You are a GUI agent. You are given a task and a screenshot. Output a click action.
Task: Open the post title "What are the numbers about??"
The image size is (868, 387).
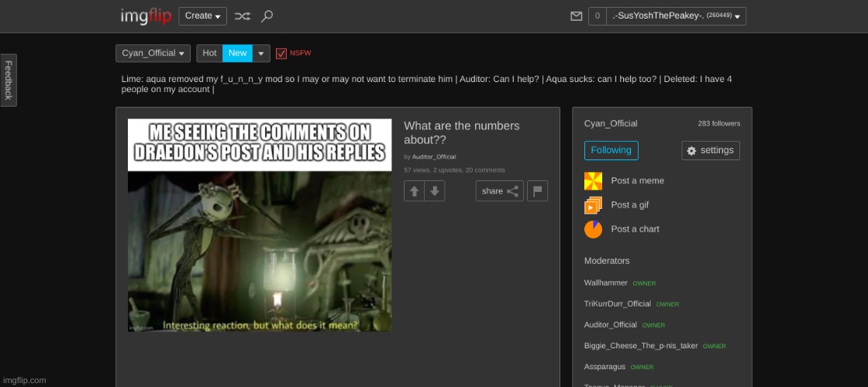pyautogui.click(x=462, y=132)
